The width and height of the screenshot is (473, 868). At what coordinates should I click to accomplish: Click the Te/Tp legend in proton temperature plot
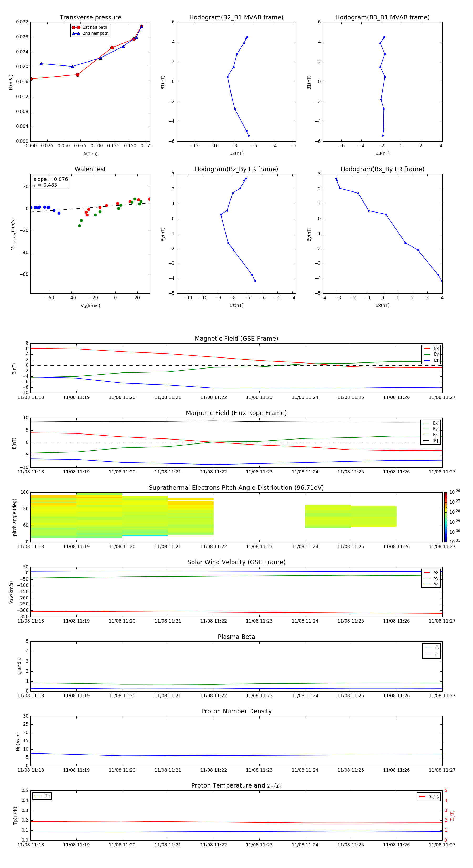point(429,796)
